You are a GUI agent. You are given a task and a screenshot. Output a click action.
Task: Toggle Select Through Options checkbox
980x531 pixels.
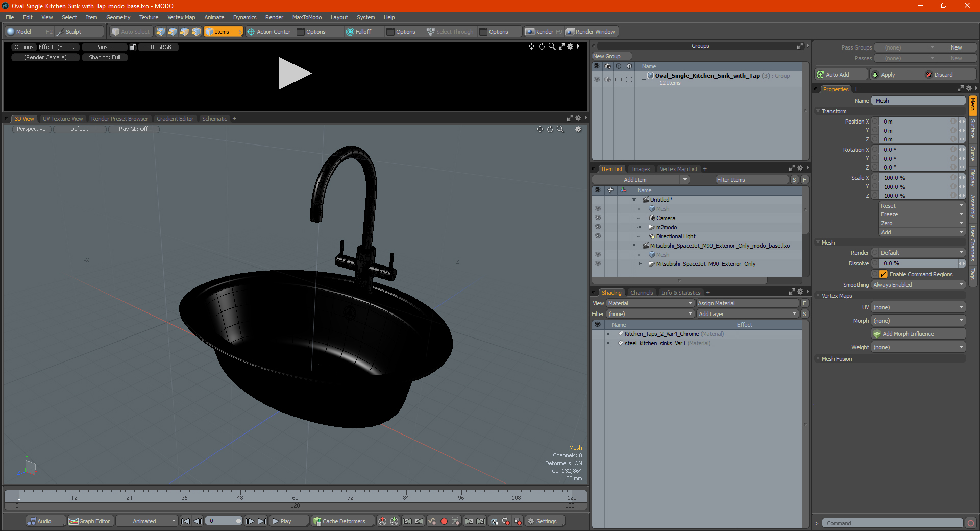click(x=483, y=32)
